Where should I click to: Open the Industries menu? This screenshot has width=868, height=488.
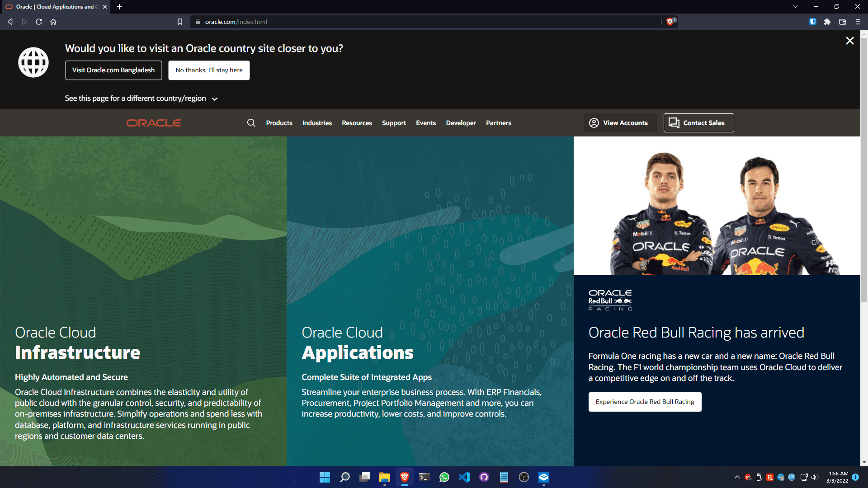[x=317, y=123]
